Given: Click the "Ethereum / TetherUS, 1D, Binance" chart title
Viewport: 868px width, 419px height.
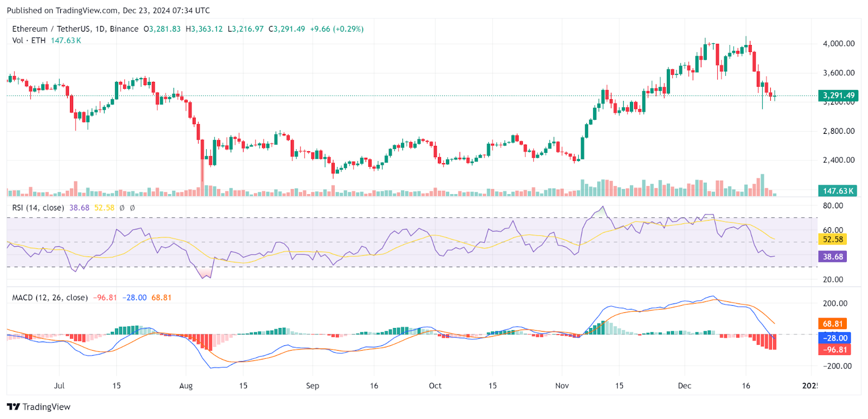Looking at the screenshot, I should point(75,29).
